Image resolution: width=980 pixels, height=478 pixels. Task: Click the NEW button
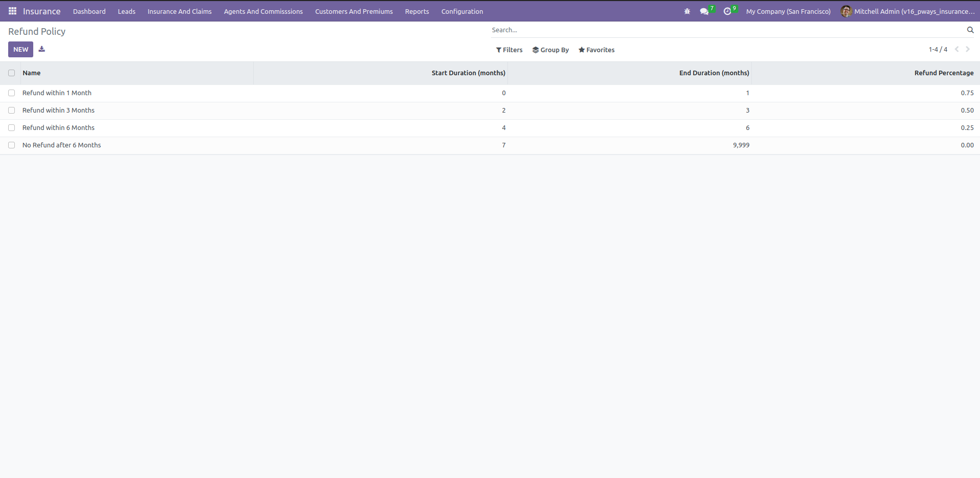click(20, 49)
